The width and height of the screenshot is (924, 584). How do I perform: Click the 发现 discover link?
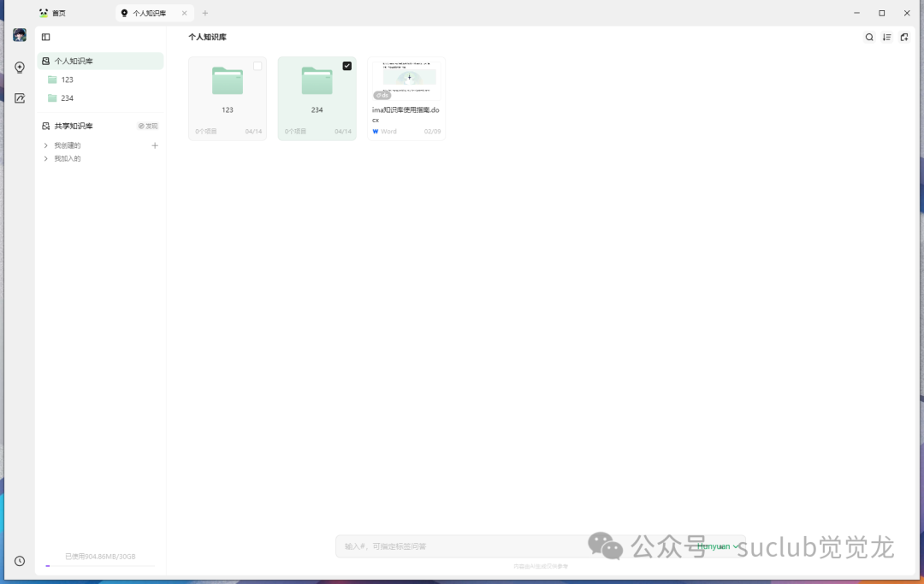point(148,126)
